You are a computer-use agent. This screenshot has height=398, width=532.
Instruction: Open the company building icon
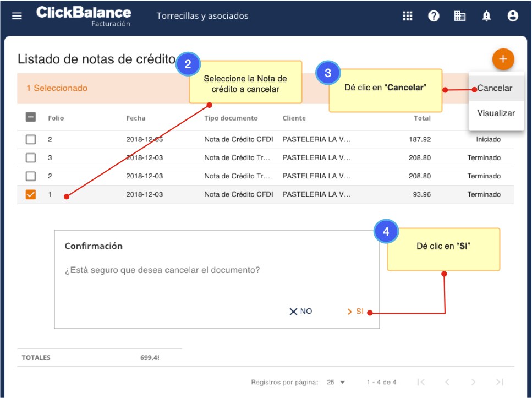point(460,16)
